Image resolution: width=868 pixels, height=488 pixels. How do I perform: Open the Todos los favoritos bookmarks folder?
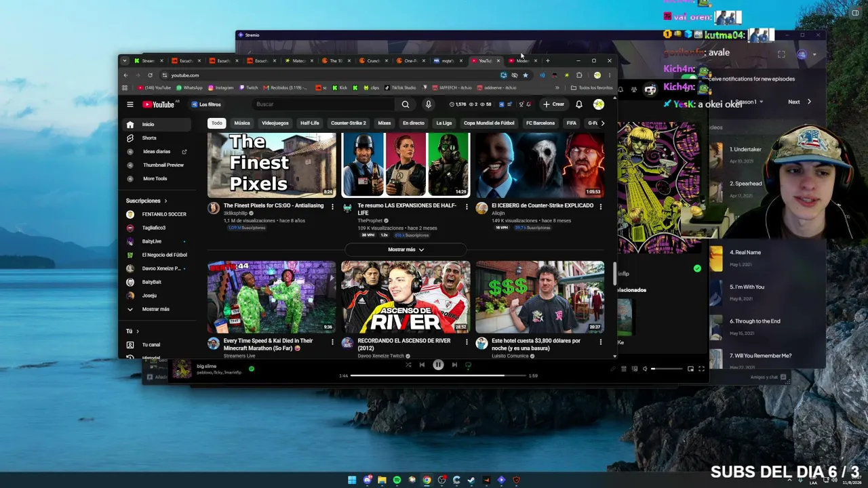point(592,87)
